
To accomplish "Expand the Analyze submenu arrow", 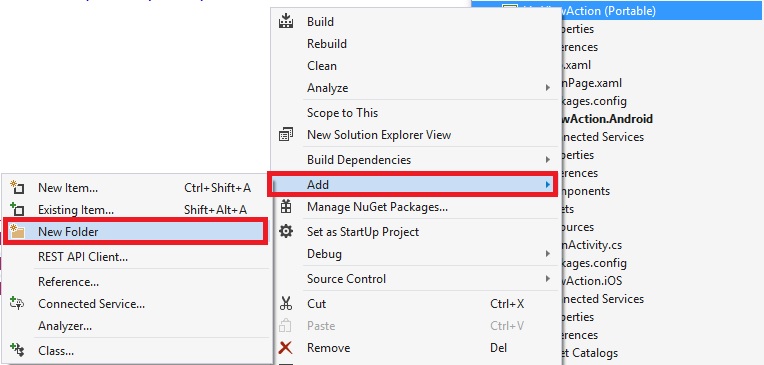I will [x=548, y=88].
